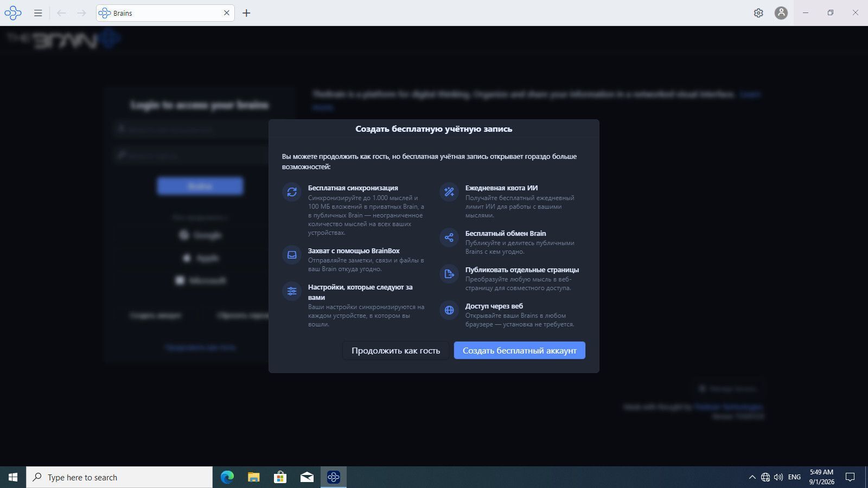Open the user account avatar menu
868x488 pixels.
pyautogui.click(x=781, y=13)
